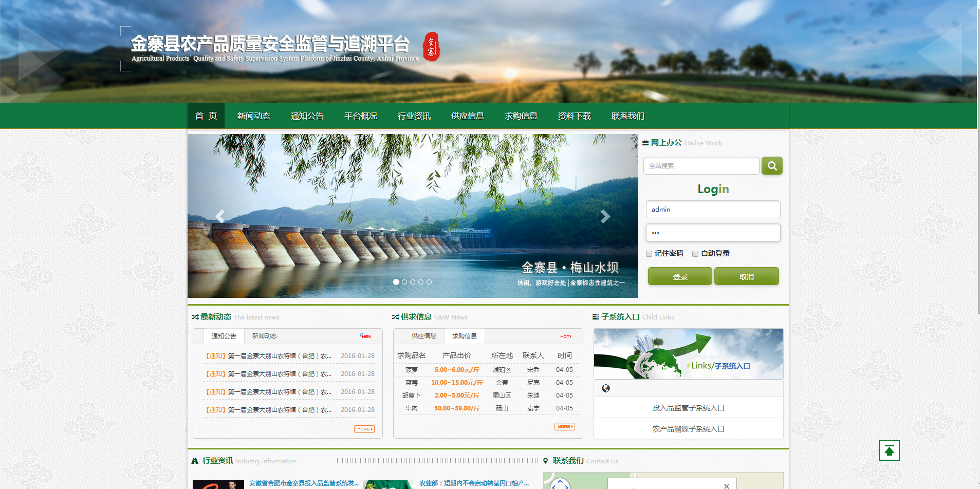
Task: Click the green magnifier search button
Action: pyautogui.click(x=771, y=166)
